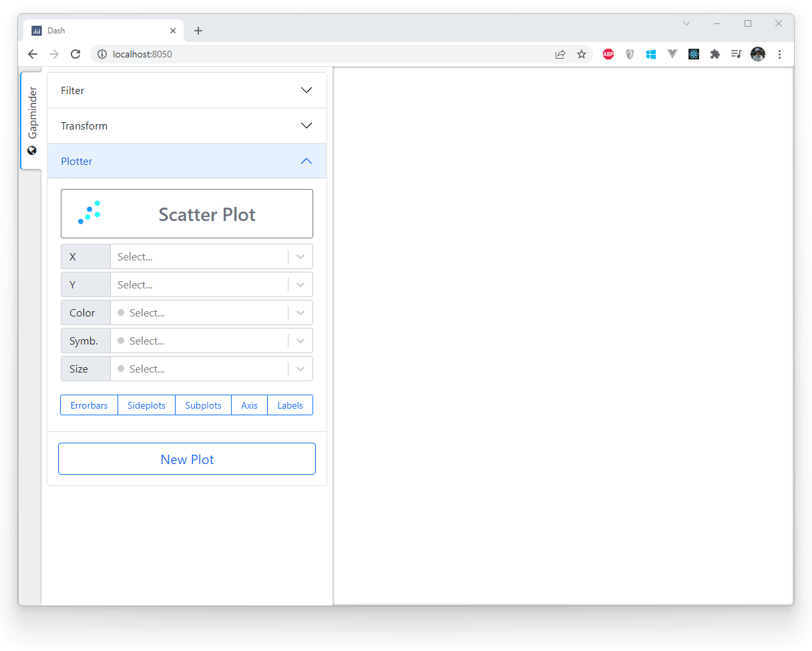Click the browser back arrow

(x=33, y=54)
